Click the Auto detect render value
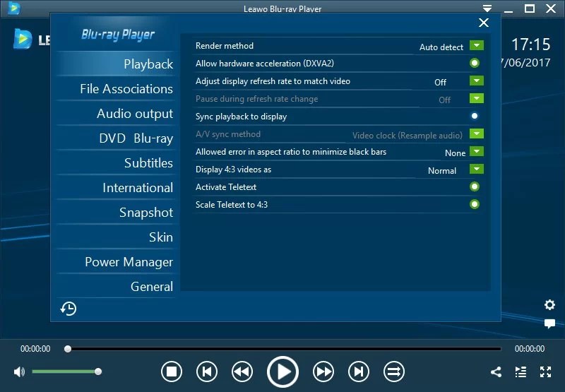The width and height of the screenshot is (565, 392). (x=441, y=47)
